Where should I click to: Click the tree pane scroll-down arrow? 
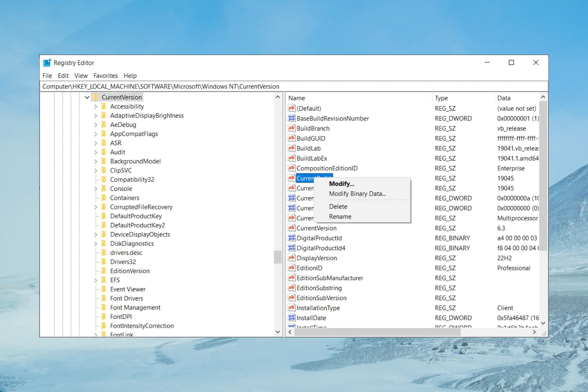278,332
